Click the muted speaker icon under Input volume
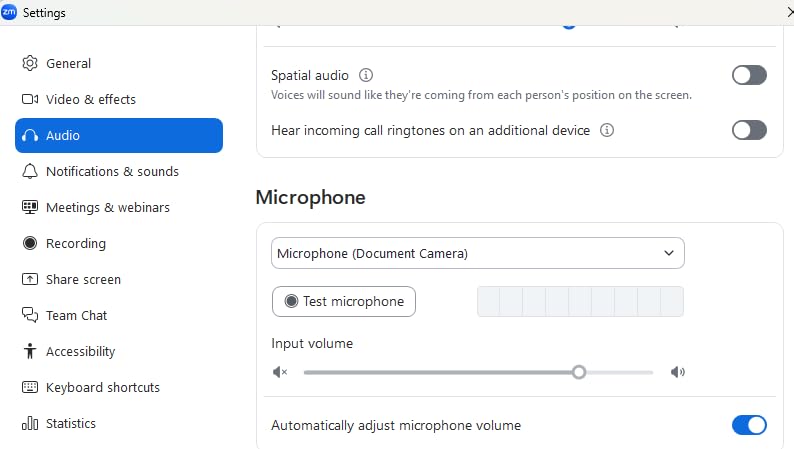 tap(281, 372)
